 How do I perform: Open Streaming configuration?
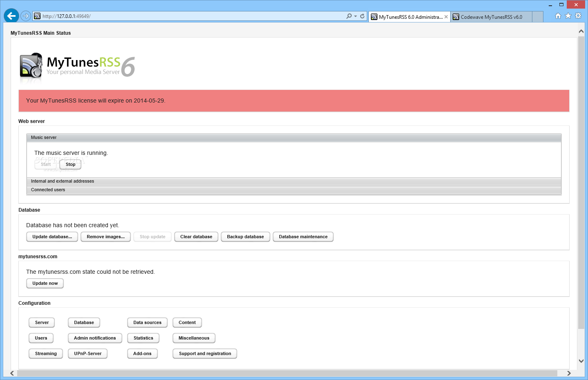coord(46,354)
